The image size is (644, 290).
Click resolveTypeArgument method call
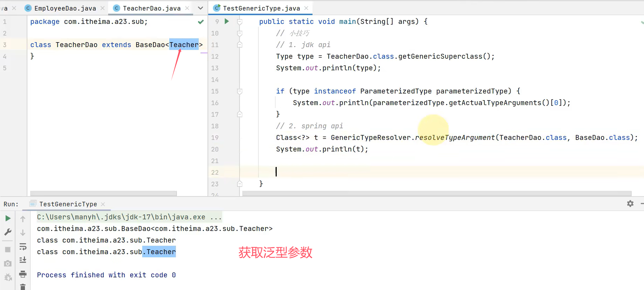point(455,137)
